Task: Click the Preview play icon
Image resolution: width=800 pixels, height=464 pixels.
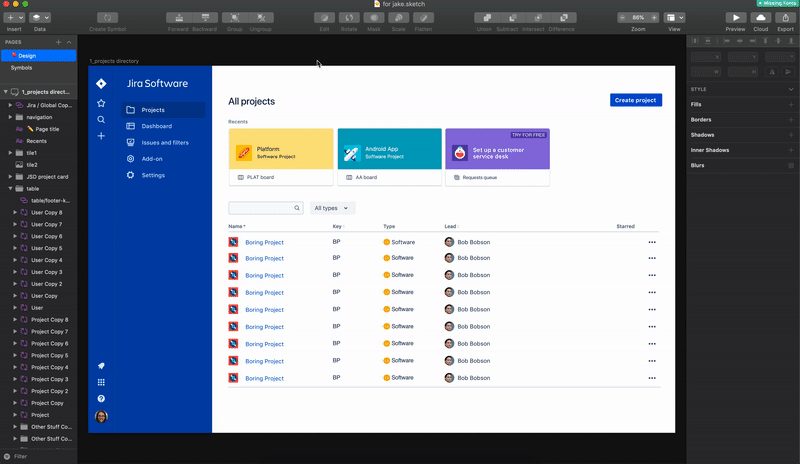Action: tap(736, 17)
